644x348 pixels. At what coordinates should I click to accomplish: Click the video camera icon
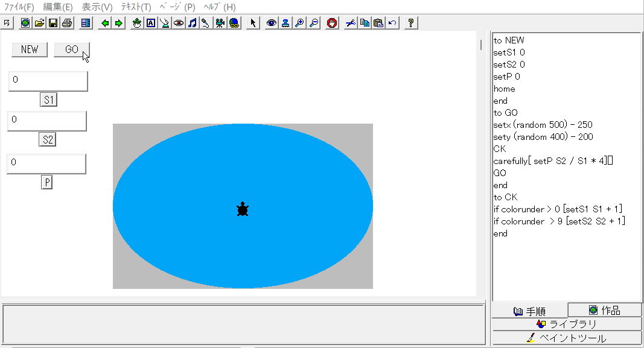[x=220, y=23]
